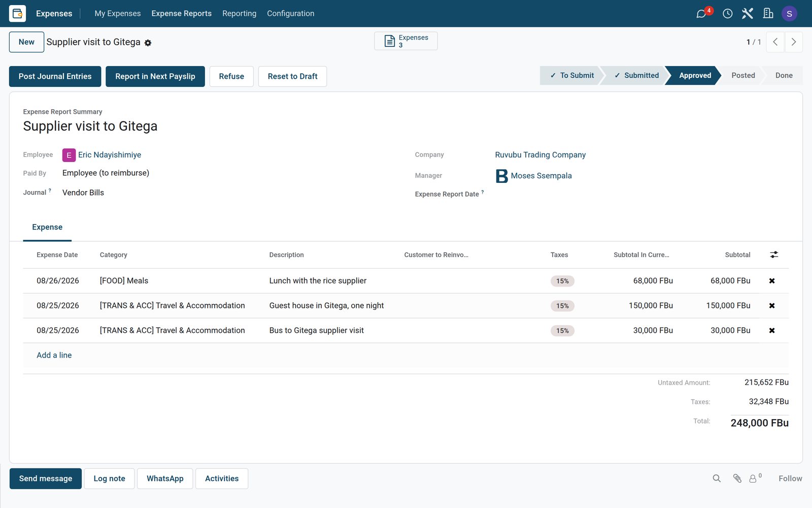The image size is (812, 508).
Task: Open the My Expenses menu
Action: click(x=118, y=14)
